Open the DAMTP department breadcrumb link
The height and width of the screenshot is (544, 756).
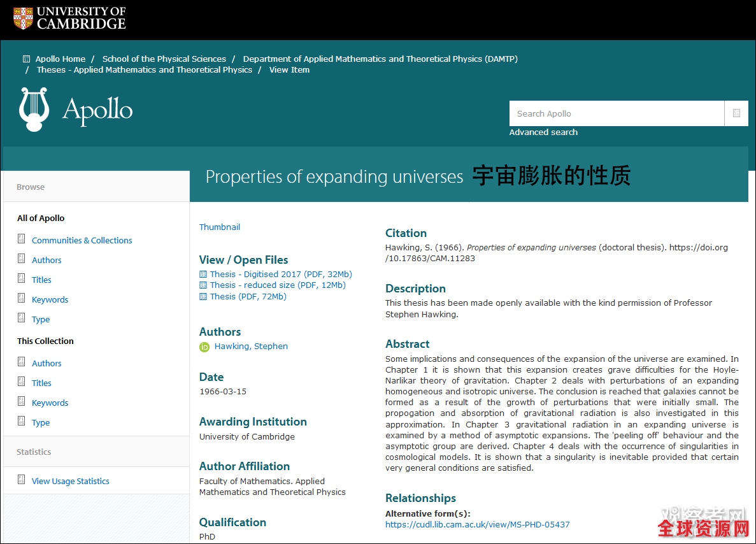(x=380, y=59)
